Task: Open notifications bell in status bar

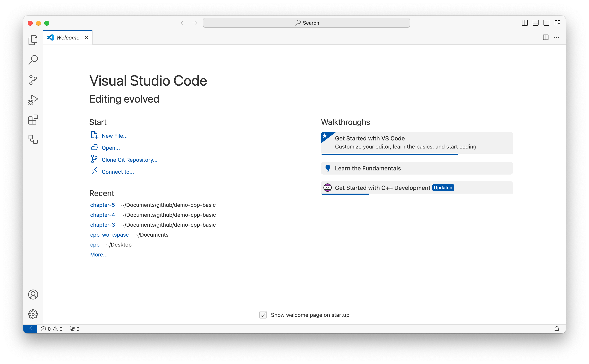Action: 557,329
